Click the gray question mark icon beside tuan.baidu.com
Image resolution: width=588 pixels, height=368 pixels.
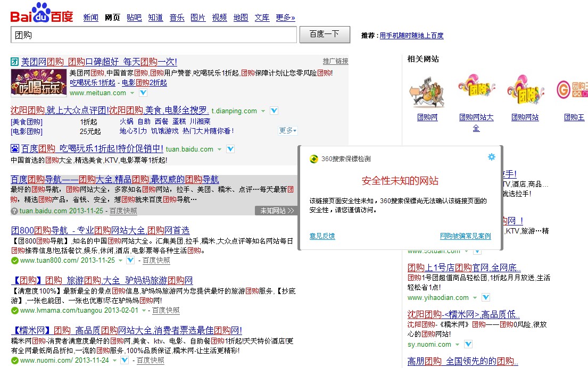click(x=14, y=211)
